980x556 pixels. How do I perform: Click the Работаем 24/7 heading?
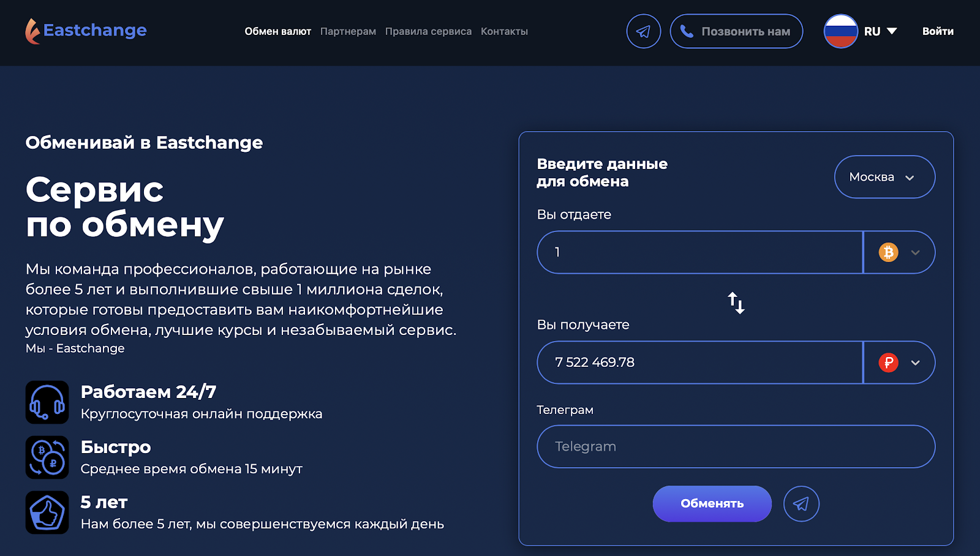tap(148, 392)
